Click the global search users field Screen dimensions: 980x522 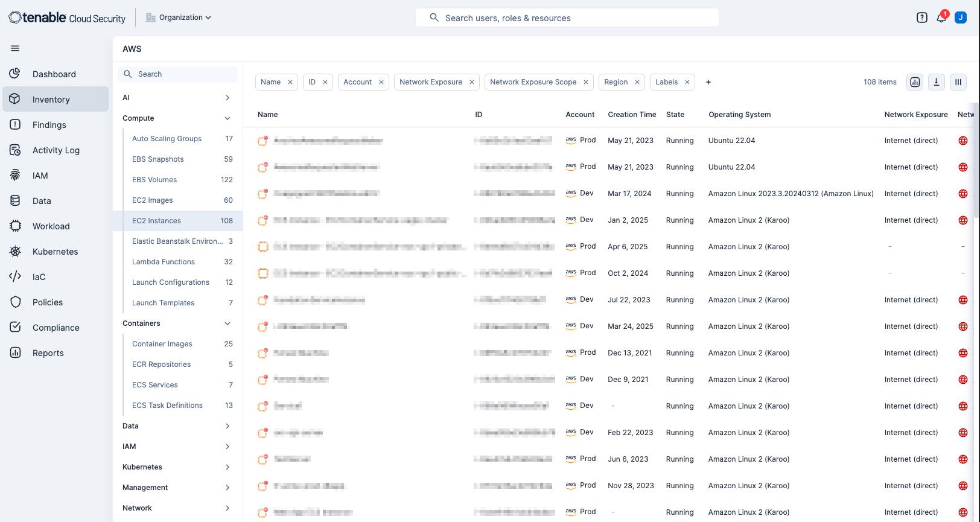[567, 18]
